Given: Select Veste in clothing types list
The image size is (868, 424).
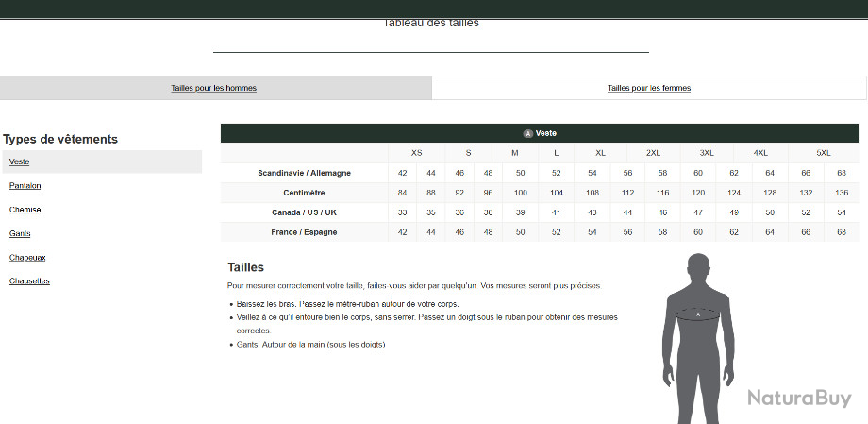Looking at the screenshot, I should coord(20,161).
